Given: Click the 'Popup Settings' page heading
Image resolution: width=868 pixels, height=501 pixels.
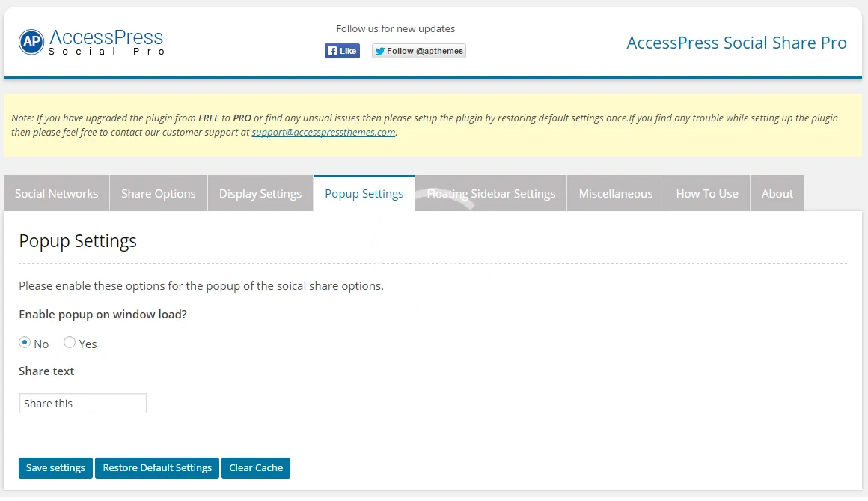Looking at the screenshot, I should pos(78,241).
